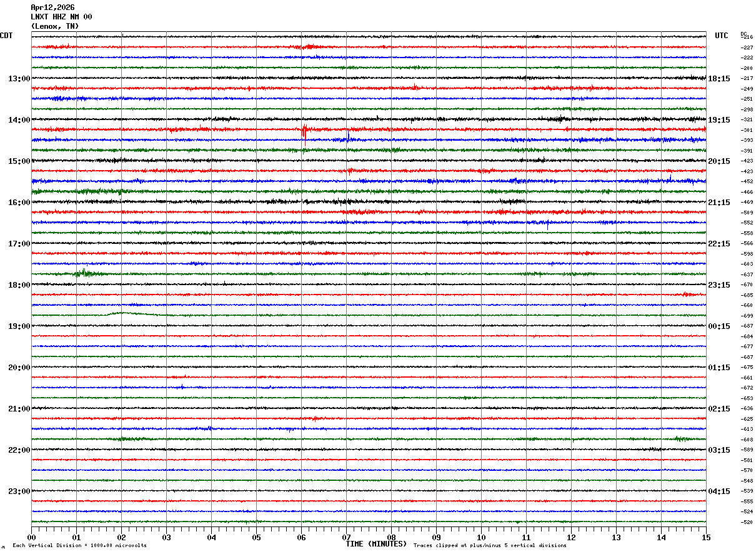Click the 19:15 UTC time label
756x554 pixels.
coord(719,120)
